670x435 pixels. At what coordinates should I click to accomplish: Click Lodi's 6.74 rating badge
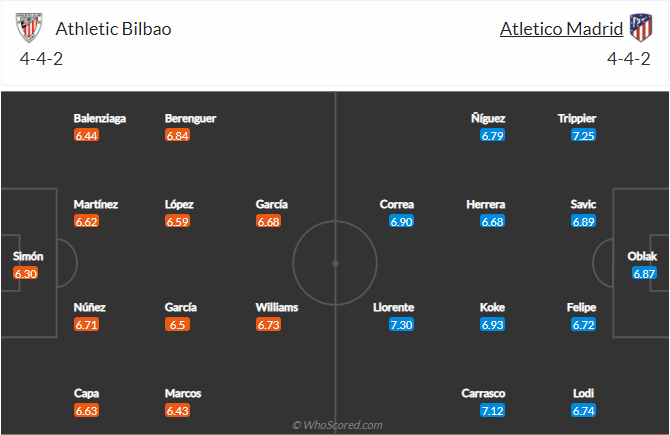(584, 411)
